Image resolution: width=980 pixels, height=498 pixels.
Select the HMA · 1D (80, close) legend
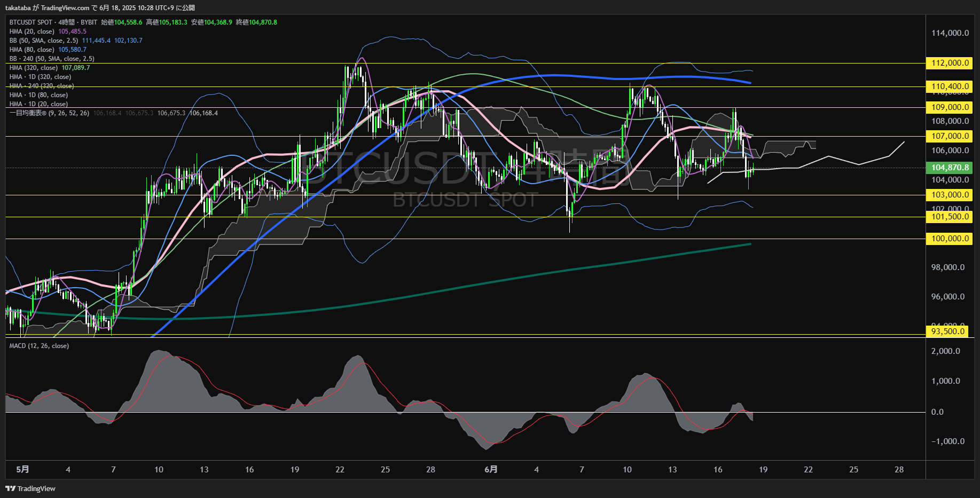click(x=38, y=95)
